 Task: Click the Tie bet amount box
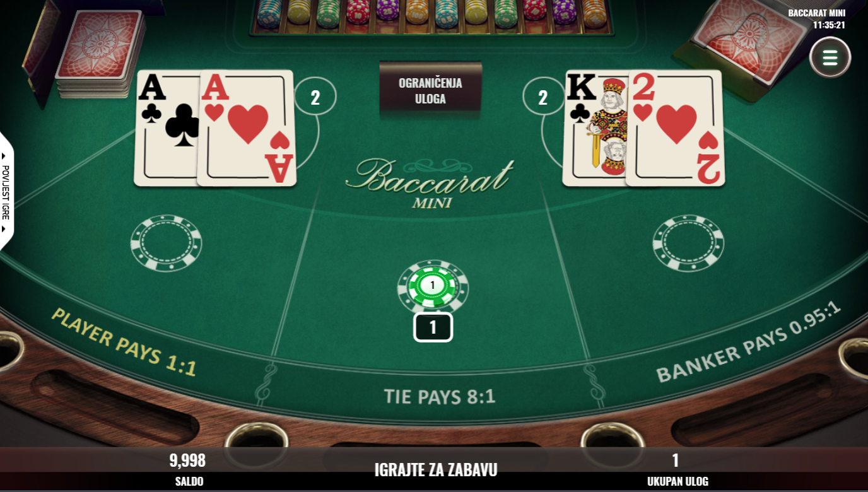tap(433, 327)
